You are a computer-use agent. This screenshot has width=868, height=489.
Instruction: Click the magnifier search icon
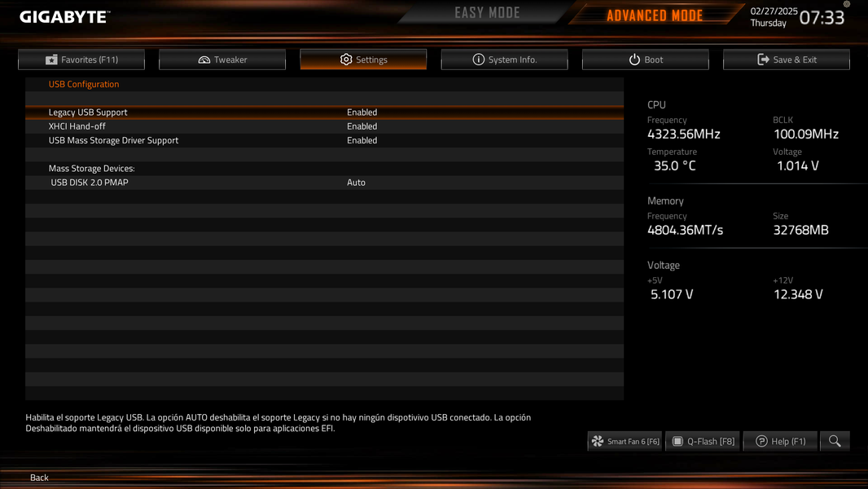(x=835, y=442)
